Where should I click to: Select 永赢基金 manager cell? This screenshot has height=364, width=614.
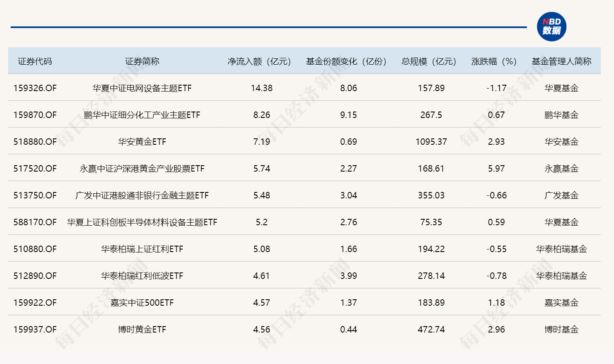pos(561,169)
